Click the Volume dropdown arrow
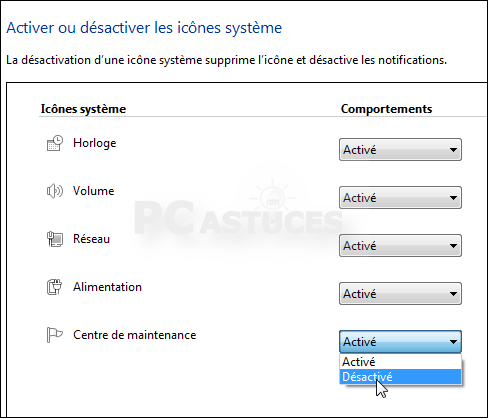The width and height of the screenshot is (488, 418). click(453, 198)
